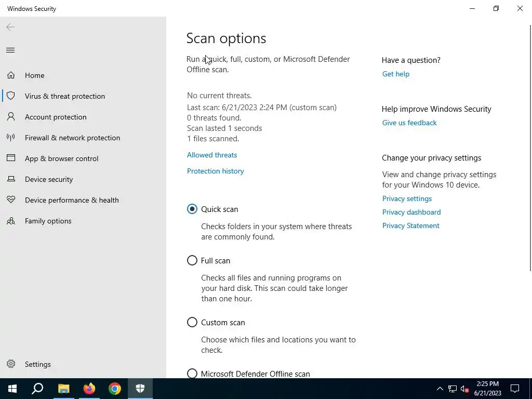Launch Firefox from the taskbar
Screen dimensions: 532x399
pyautogui.click(x=89, y=389)
